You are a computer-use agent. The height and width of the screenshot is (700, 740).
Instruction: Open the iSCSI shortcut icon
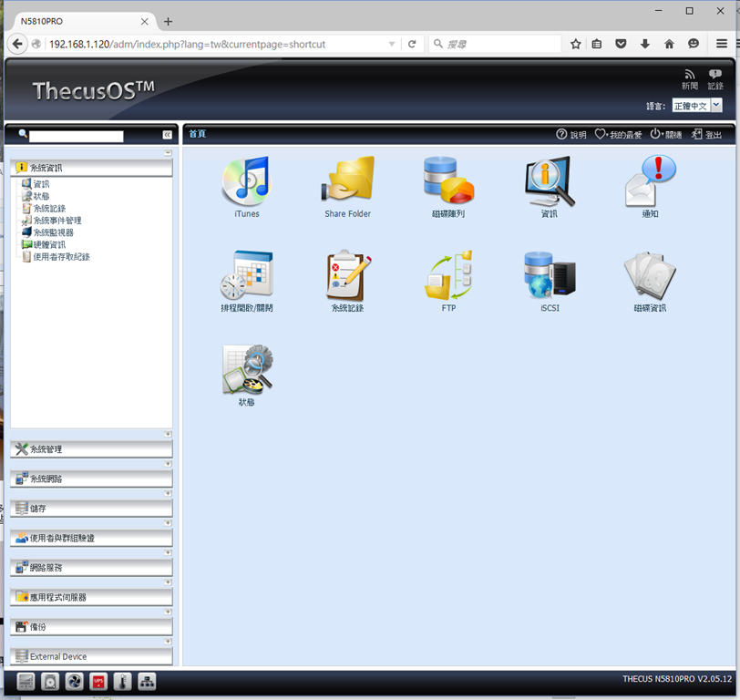tap(550, 276)
